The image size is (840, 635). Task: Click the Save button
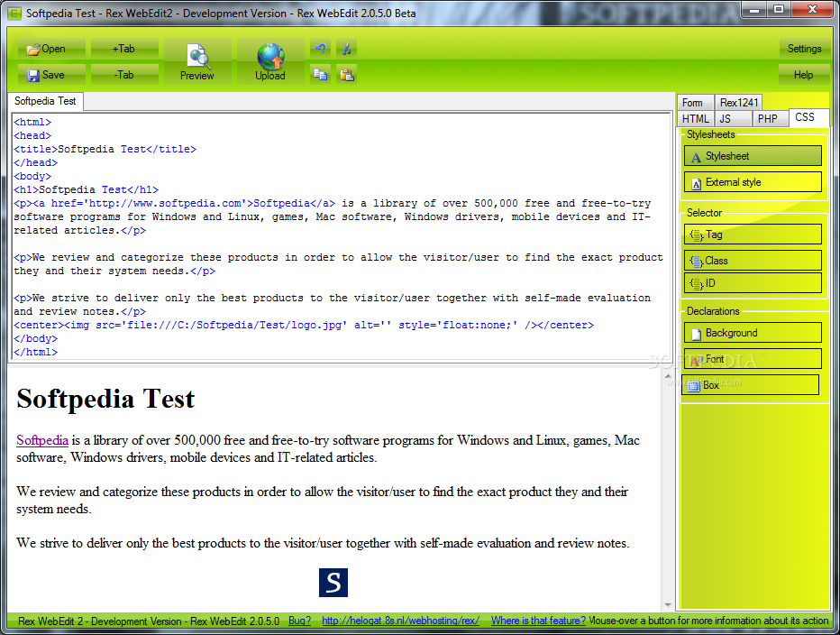[51, 75]
